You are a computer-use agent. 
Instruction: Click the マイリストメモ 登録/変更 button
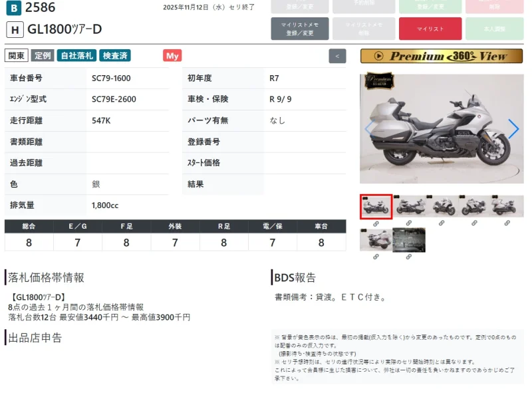tap(300, 29)
